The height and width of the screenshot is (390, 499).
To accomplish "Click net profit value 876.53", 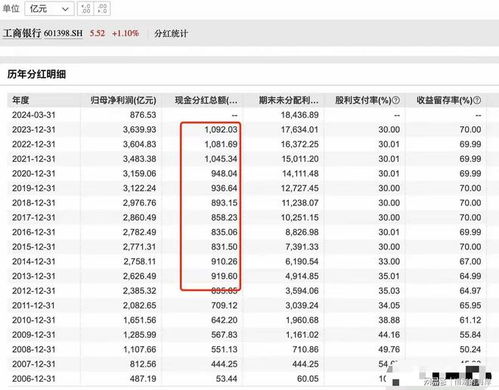I will 143,115.
